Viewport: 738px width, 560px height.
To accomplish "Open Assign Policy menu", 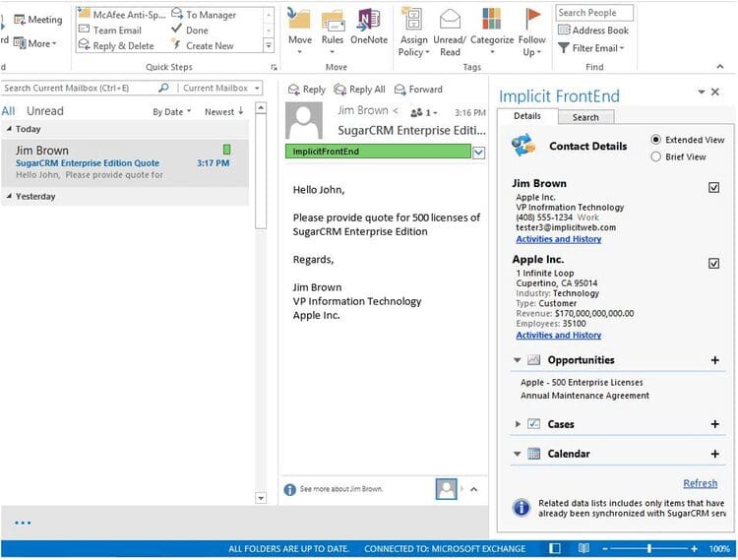I will click(x=413, y=32).
